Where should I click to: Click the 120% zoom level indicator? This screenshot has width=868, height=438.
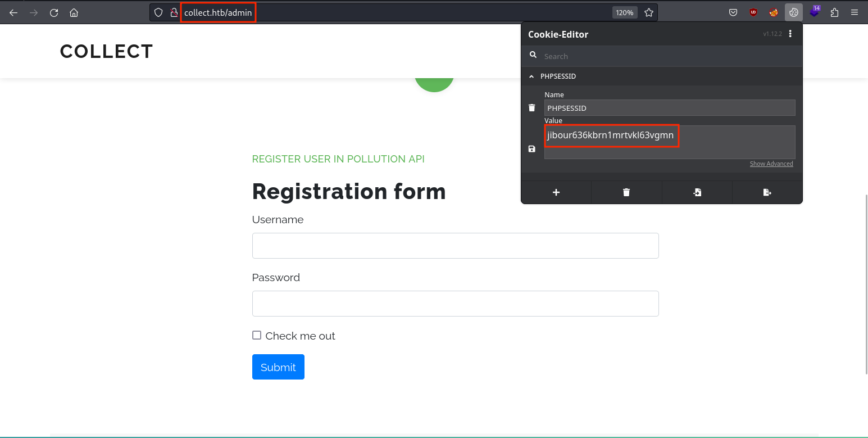point(625,12)
